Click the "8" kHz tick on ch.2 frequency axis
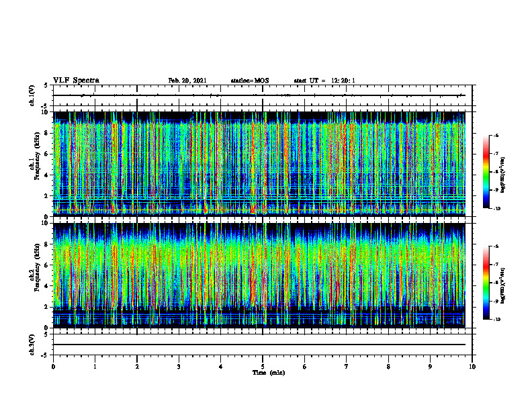Image resolution: width=532 pixels, height=411 pixels. tap(46, 244)
